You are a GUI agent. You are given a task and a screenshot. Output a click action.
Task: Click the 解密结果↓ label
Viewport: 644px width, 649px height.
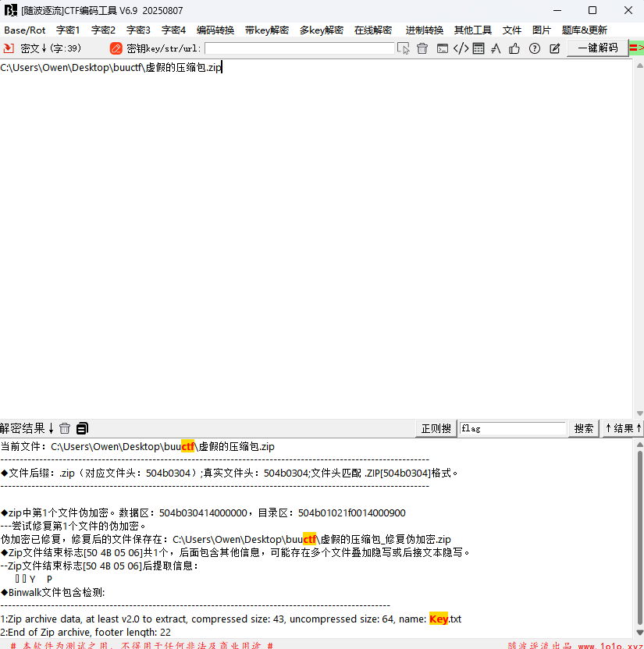(27, 428)
